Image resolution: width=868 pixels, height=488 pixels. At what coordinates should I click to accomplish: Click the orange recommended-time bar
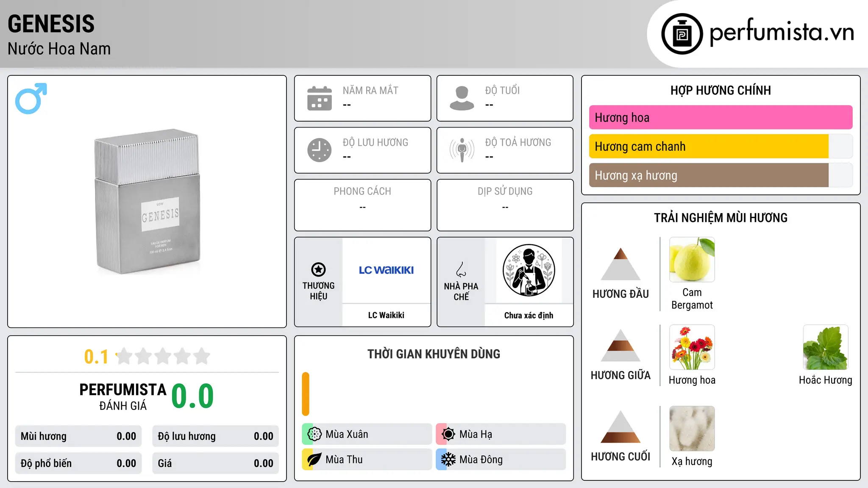(x=306, y=394)
